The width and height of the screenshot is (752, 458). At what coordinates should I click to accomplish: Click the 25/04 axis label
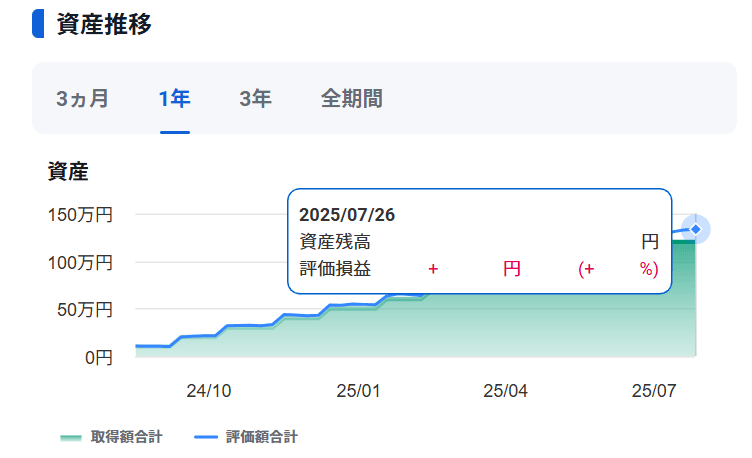[x=505, y=391]
